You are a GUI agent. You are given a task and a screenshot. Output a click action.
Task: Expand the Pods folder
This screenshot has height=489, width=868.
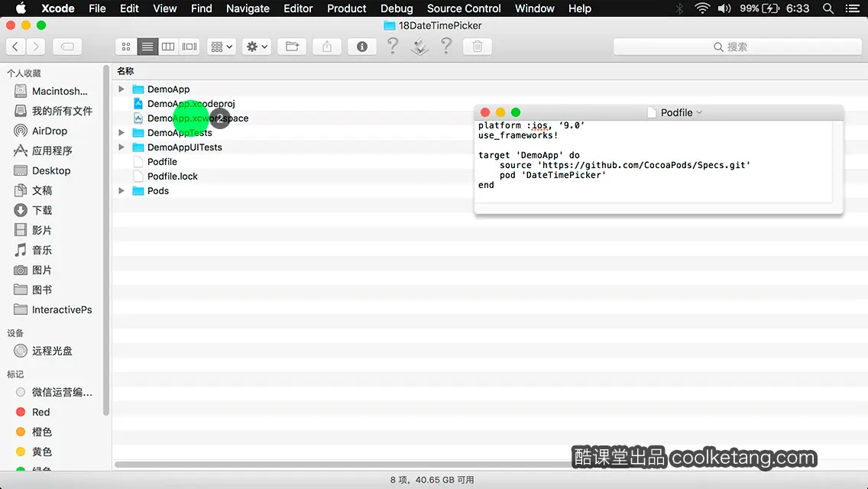pyautogui.click(x=121, y=190)
